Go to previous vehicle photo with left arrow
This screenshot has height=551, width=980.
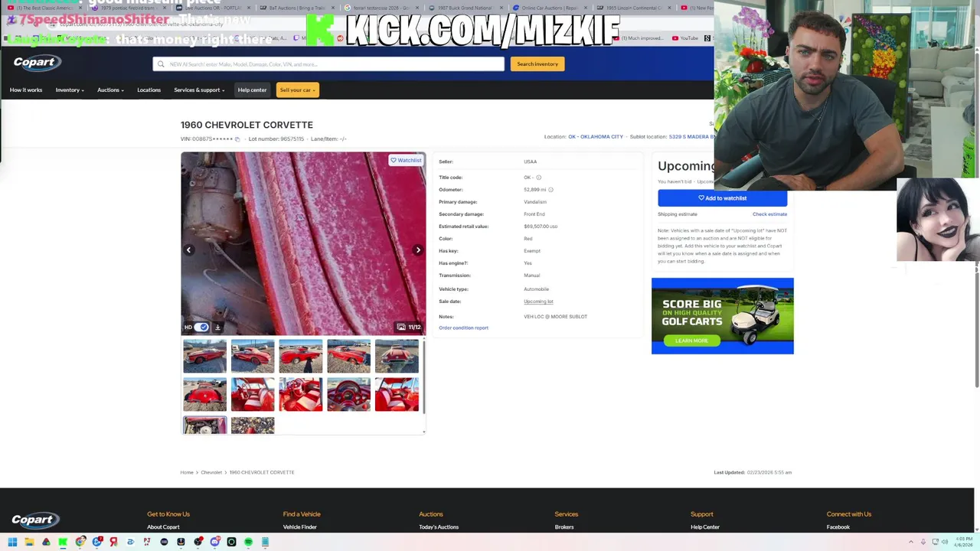188,250
